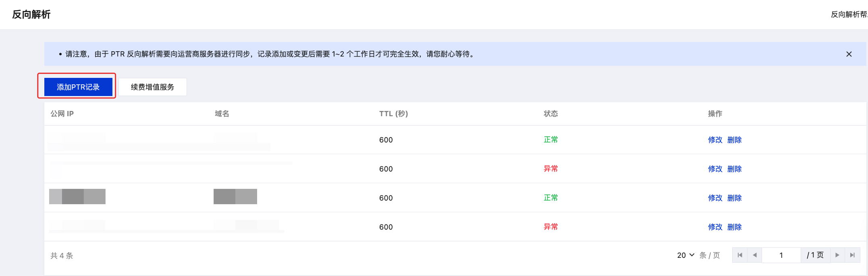The width and height of the screenshot is (868, 276).
Task: Close the PTR notice banner
Action: pos(849,54)
